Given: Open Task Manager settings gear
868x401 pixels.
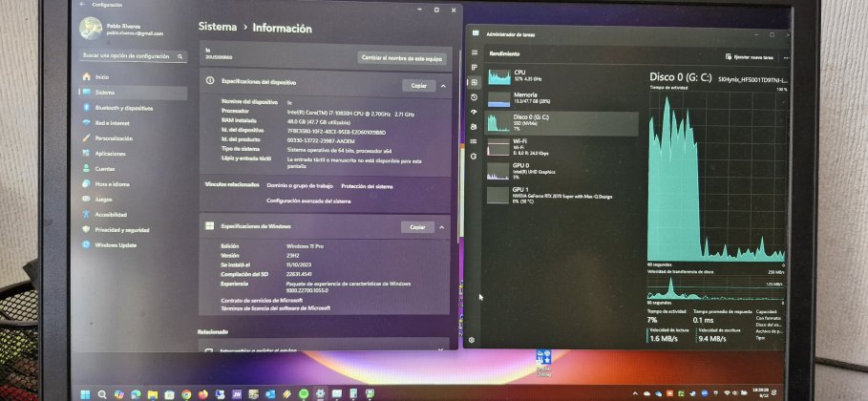Looking at the screenshot, I should click(x=472, y=340).
